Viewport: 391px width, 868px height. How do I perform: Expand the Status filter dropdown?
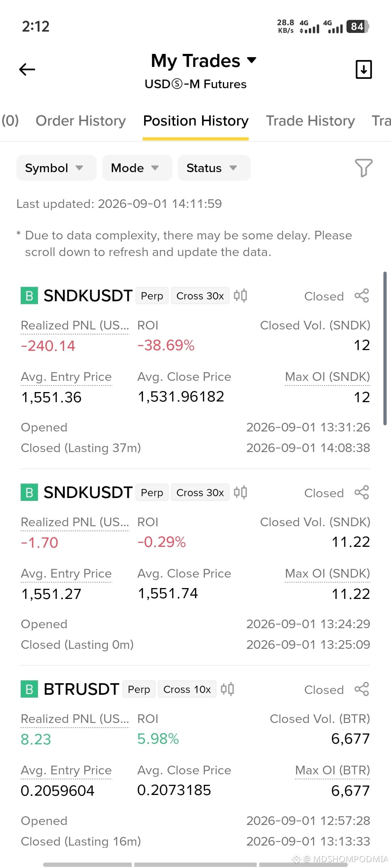(x=214, y=168)
